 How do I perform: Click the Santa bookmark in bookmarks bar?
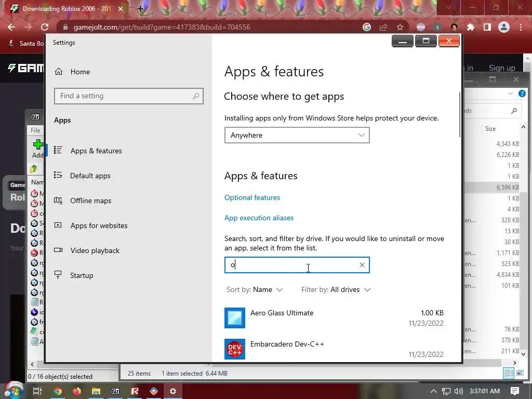coord(27,44)
